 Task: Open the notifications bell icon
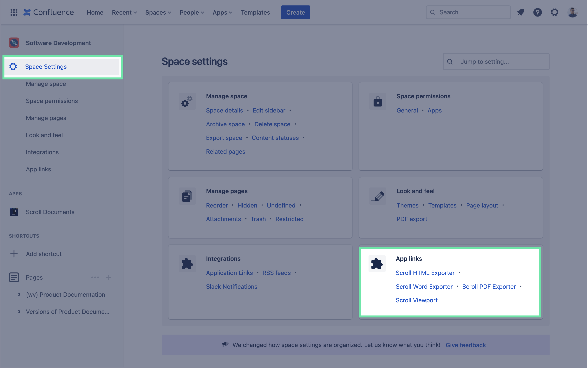(x=520, y=12)
